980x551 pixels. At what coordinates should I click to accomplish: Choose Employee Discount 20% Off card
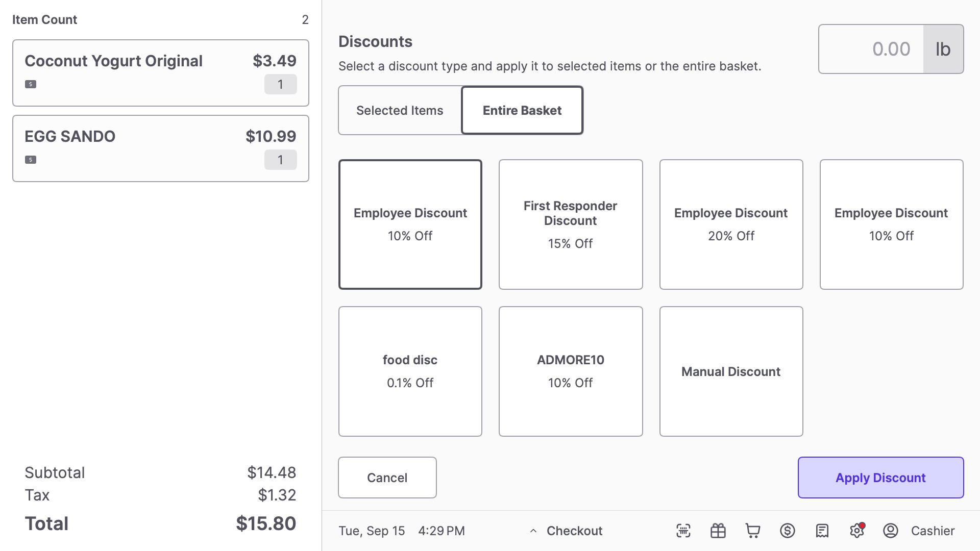(731, 224)
